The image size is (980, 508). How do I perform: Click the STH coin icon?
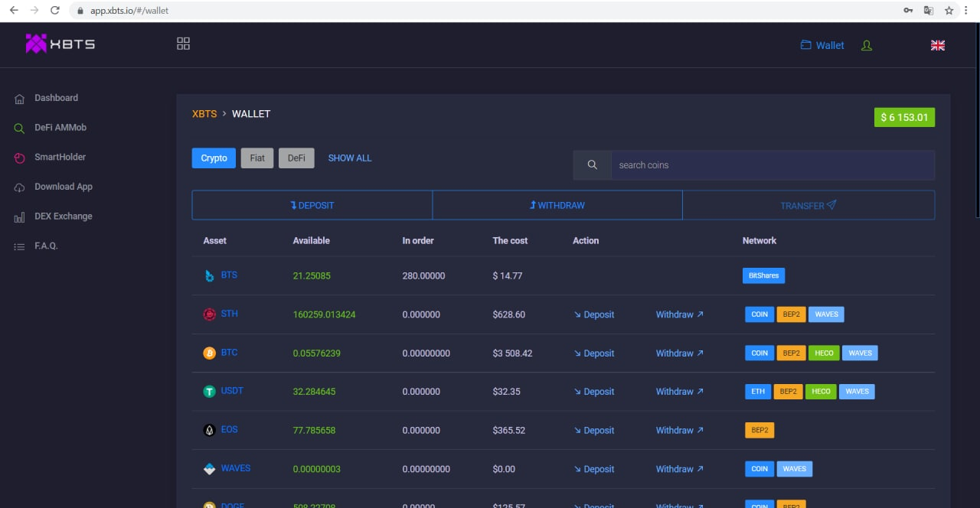point(209,314)
